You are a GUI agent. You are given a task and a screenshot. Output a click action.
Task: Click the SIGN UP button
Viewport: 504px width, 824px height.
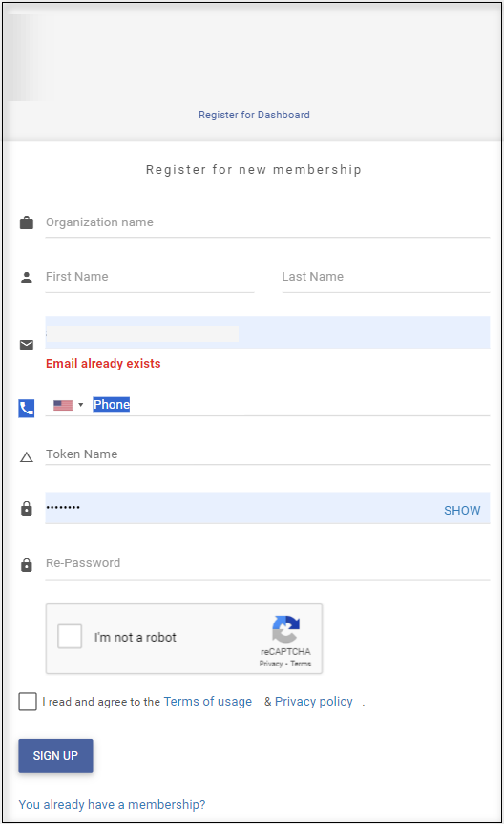[55, 755]
